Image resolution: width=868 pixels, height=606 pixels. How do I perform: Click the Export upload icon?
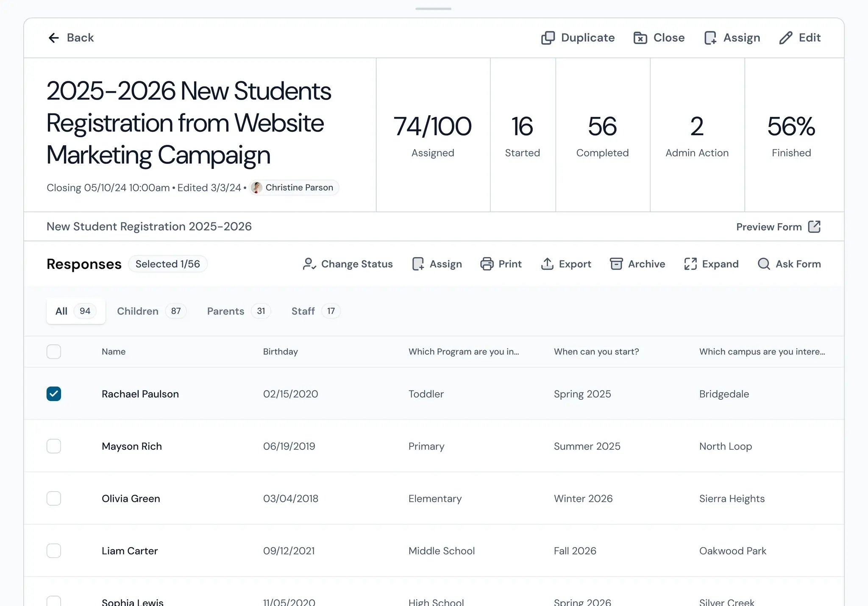547,264
